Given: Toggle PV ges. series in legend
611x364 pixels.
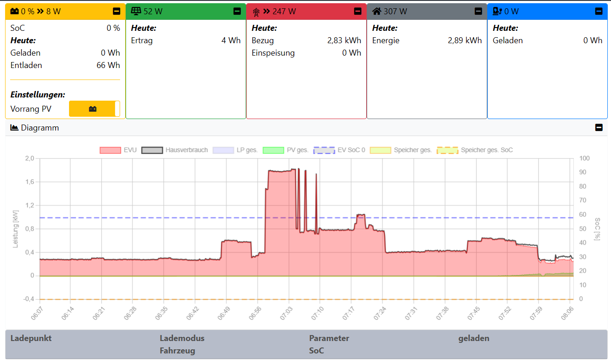Looking at the screenshot, I should [x=285, y=150].
